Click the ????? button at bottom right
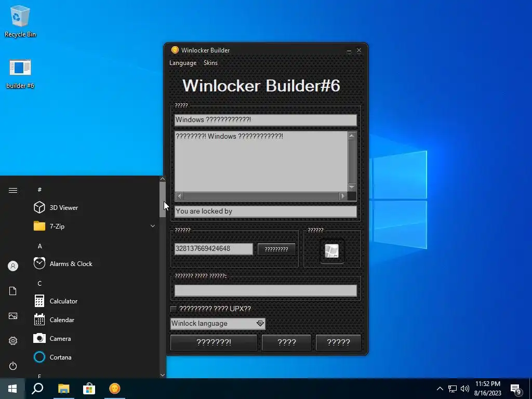The height and width of the screenshot is (399, 532). point(338,342)
